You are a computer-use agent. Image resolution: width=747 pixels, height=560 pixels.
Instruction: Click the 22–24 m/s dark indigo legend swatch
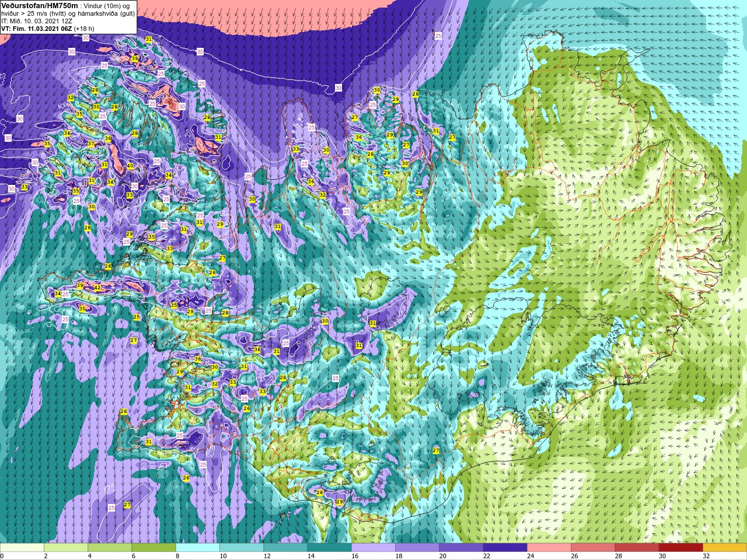pyautogui.click(x=505, y=548)
